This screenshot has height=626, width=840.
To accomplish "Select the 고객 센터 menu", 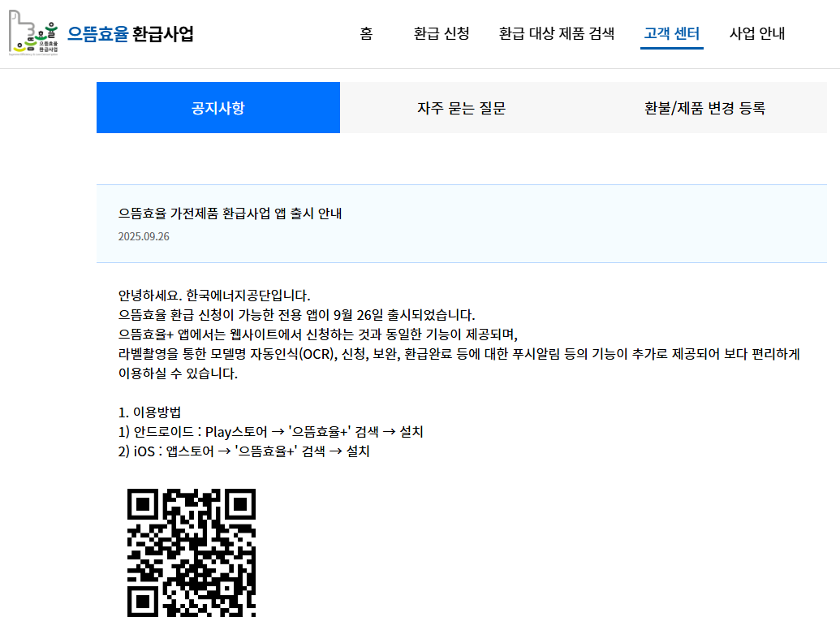I will [x=672, y=33].
